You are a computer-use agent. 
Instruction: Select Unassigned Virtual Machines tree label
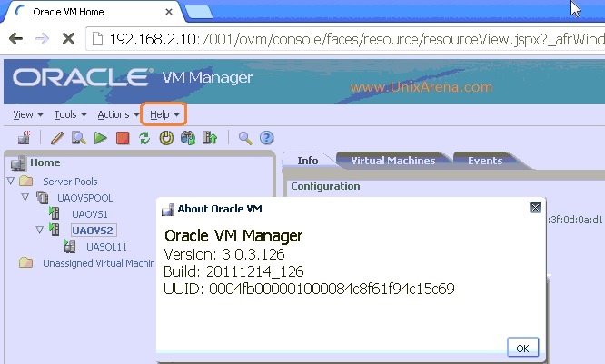[x=98, y=263]
